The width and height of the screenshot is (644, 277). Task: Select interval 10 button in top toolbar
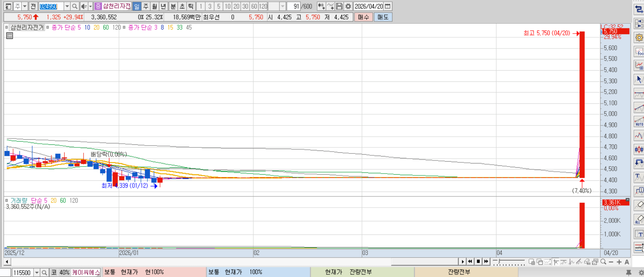tap(228, 6)
